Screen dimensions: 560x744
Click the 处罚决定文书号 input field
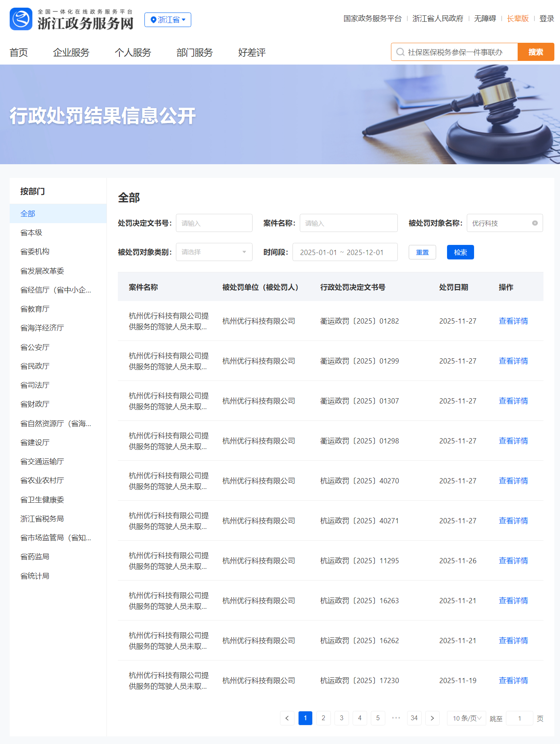(214, 223)
